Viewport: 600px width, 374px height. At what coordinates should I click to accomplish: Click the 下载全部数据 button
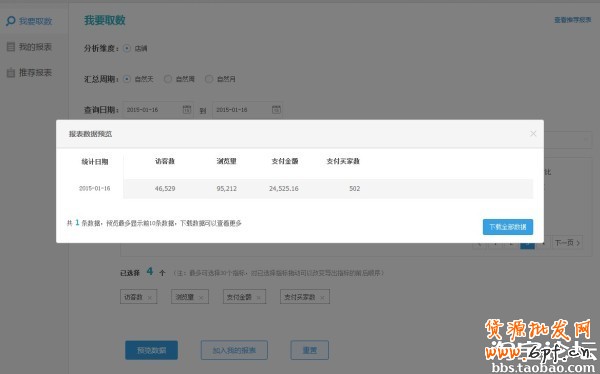(x=508, y=227)
